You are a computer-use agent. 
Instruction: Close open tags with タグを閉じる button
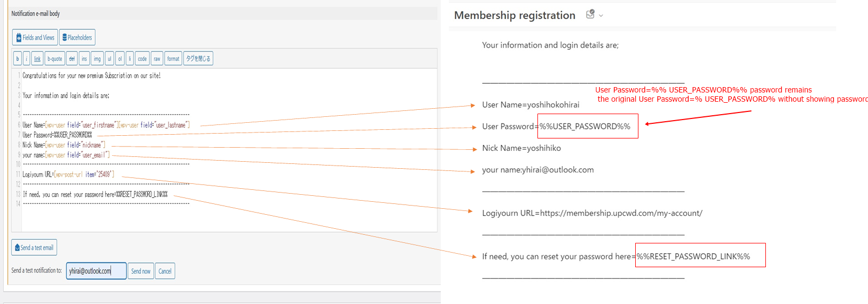[x=198, y=58]
